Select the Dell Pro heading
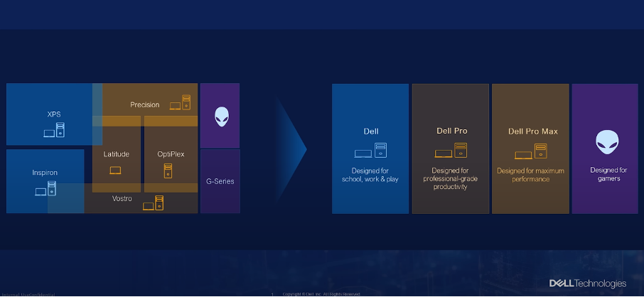This screenshot has height=297, width=644. (452, 131)
